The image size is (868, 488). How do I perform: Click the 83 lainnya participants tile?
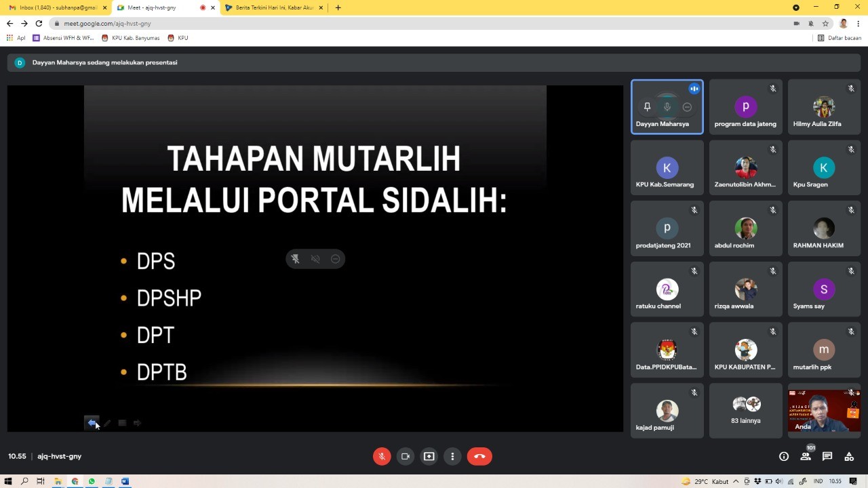click(745, 411)
